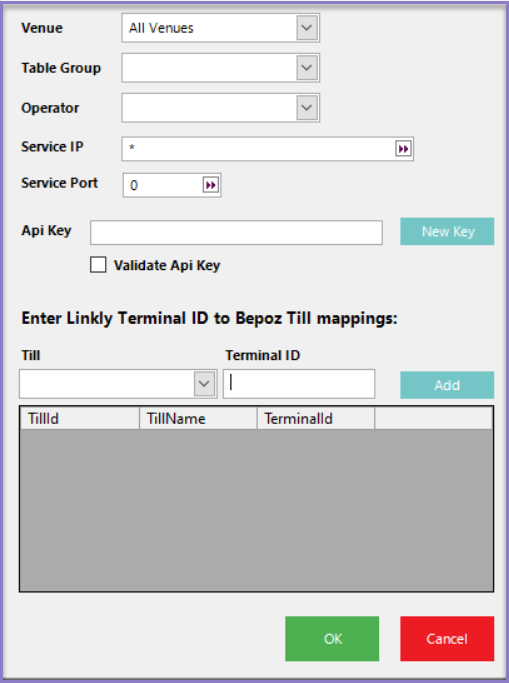The image size is (509, 683).
Task: Click the double-arrow icon in Service IP field
Action: coord(403,149)
